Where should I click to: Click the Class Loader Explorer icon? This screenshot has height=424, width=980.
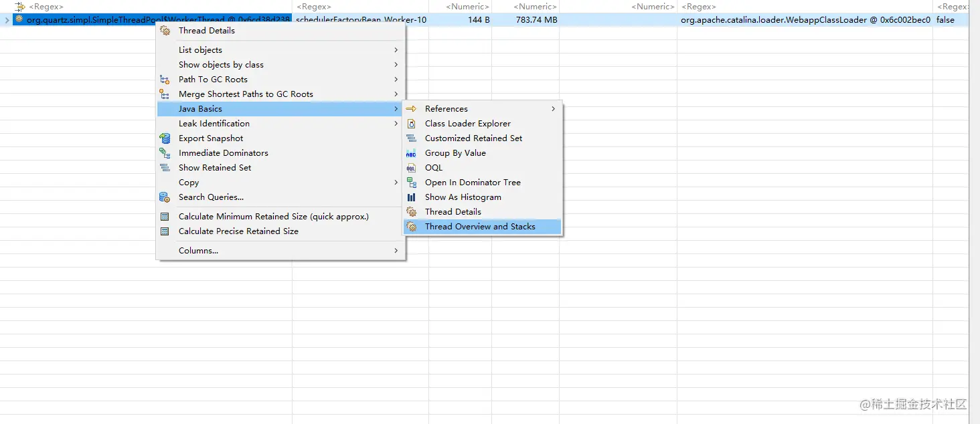pos(411,124)
